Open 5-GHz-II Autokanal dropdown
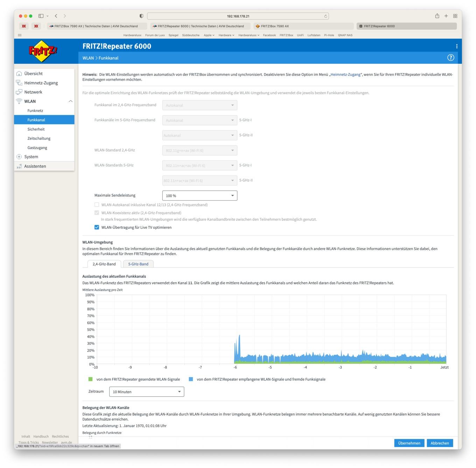The width and height of the screenshot is (476, 468). 200,135
